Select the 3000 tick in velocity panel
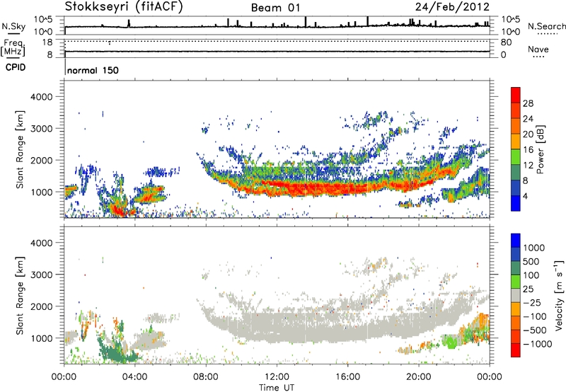This screenshot has width=566, height=392. (x=41, y=275)
